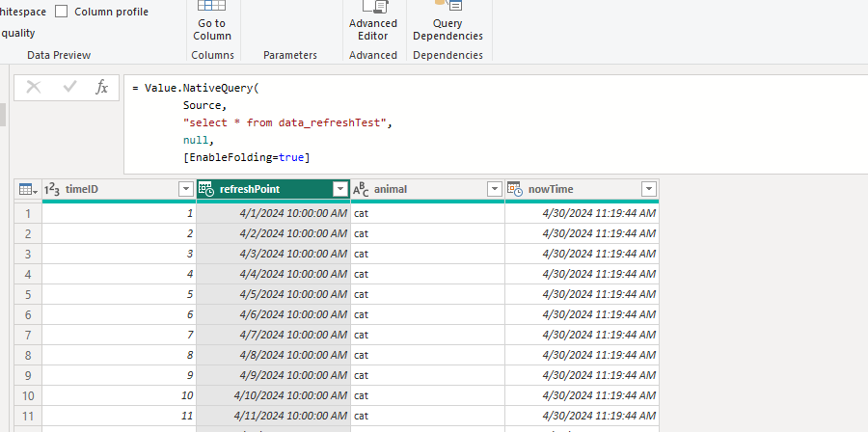The image size is (868, 432).
Task: Click the quality option label
Action: [x=17, y=33]
